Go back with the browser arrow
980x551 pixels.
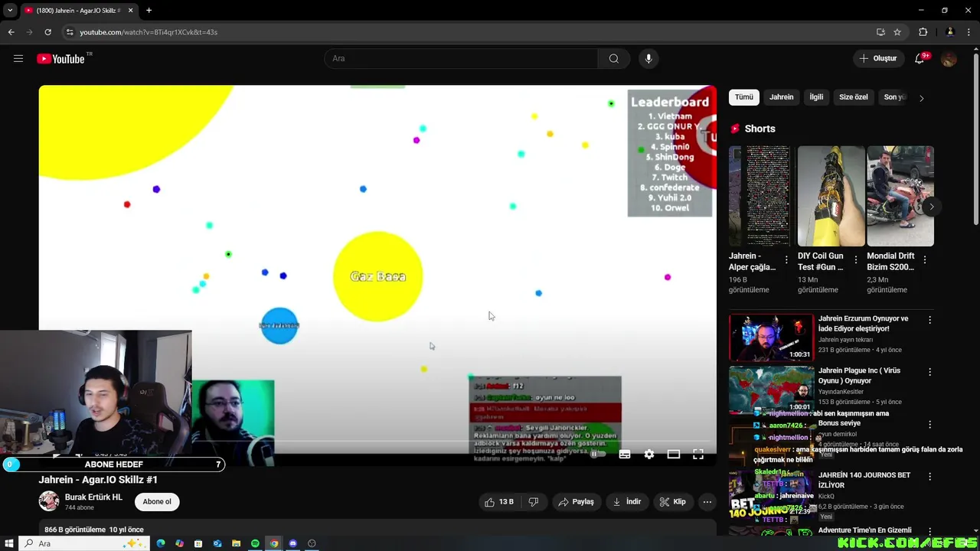[11, 32]
